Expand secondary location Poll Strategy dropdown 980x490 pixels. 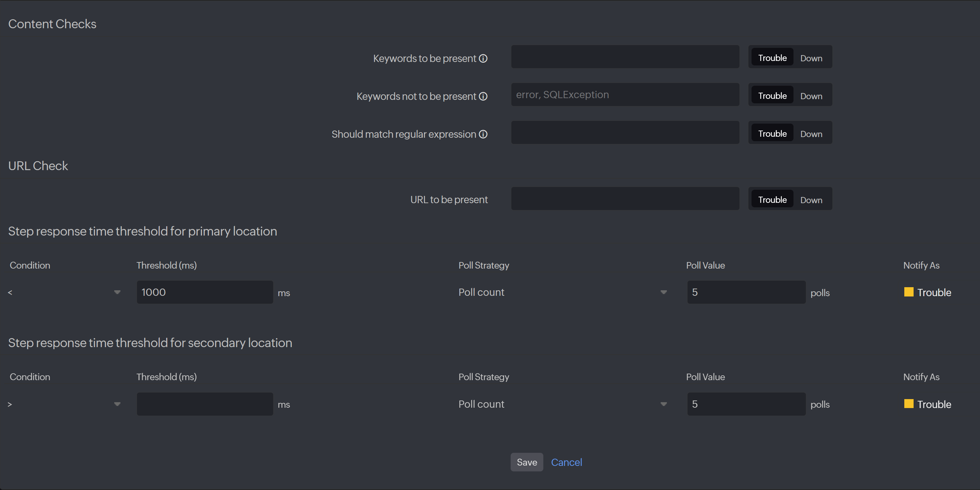[x=562, y=404]
